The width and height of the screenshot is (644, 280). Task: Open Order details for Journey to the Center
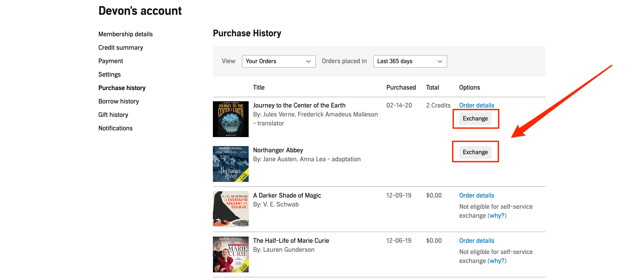click(x=476, y=105)
